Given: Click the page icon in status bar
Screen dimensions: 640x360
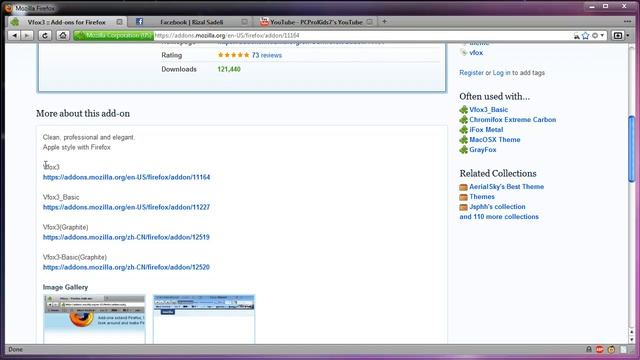Looking at the screenshot, I should [x=623, y=349].
